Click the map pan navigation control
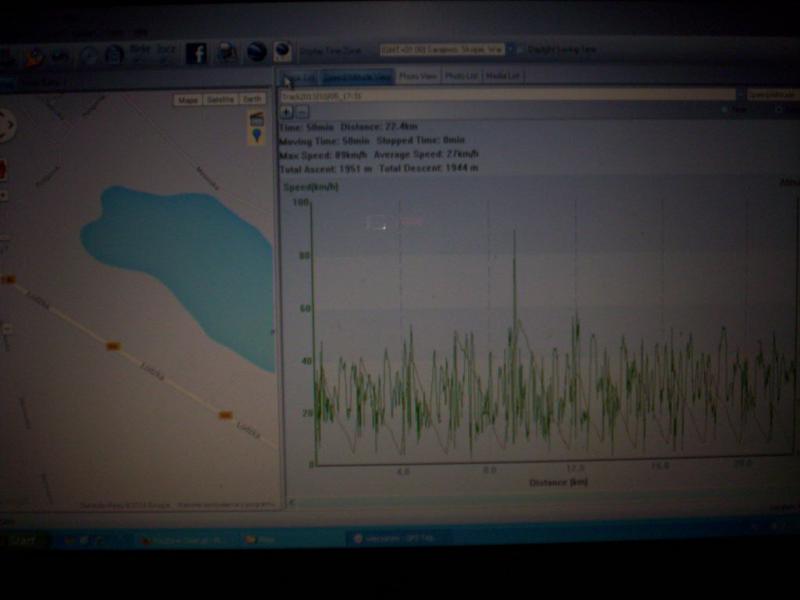800x600 pixels. [x=5, y=126]
